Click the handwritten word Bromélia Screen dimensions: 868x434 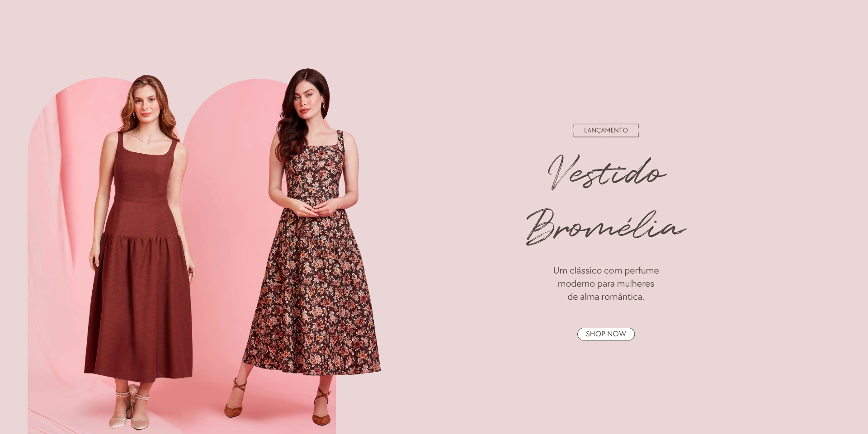coord(606,226)
